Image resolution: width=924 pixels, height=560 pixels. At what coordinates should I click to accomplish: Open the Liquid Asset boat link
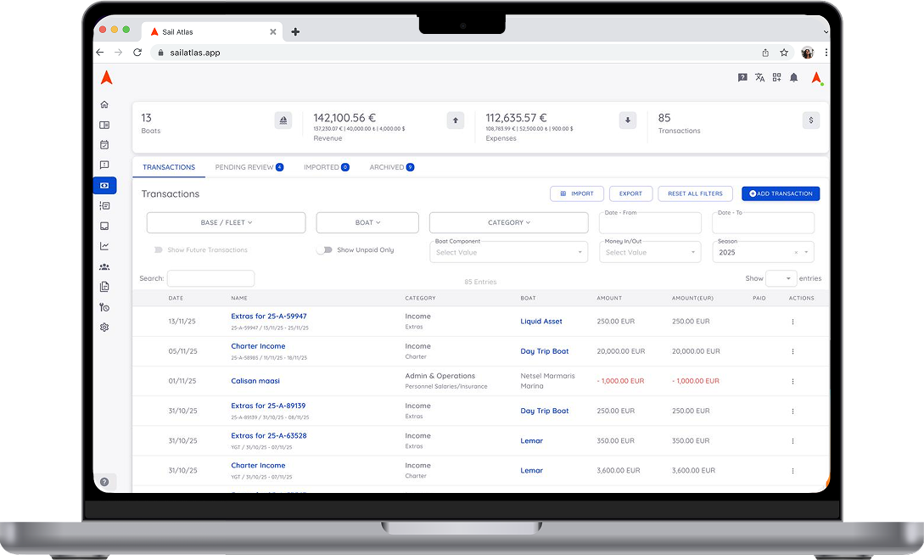541,322
